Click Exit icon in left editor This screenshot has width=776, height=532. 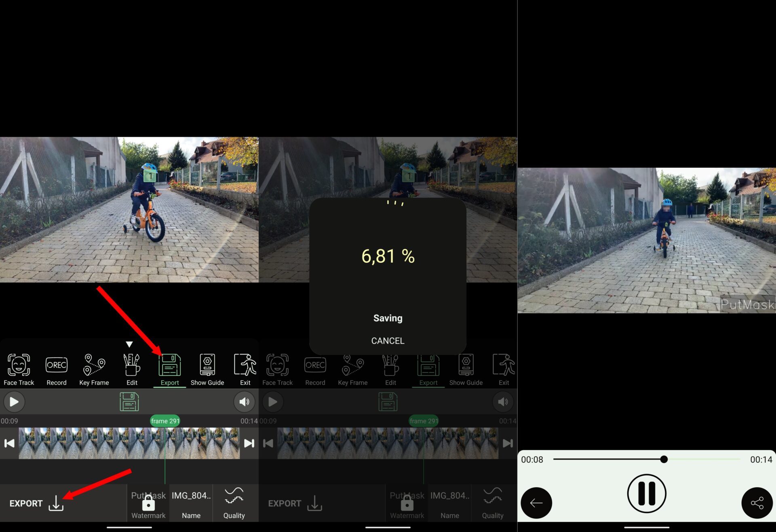pyautogui.click(x=245, y=369)
